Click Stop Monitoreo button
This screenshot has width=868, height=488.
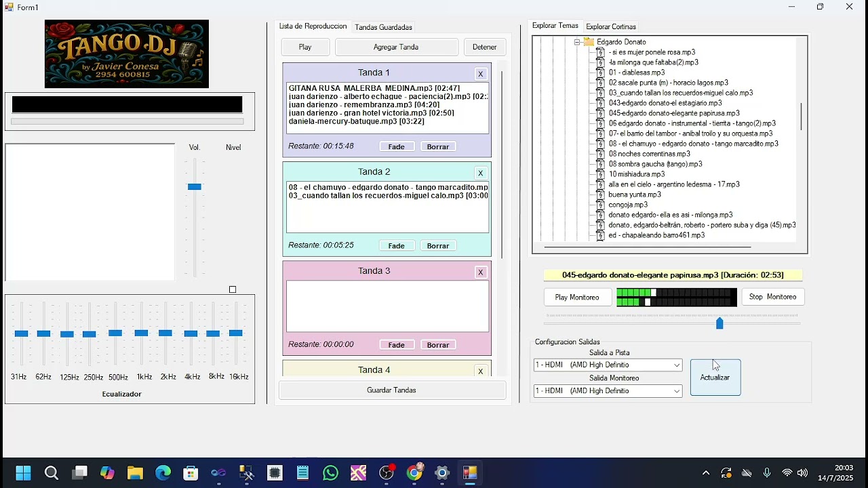tap(773, 297)
